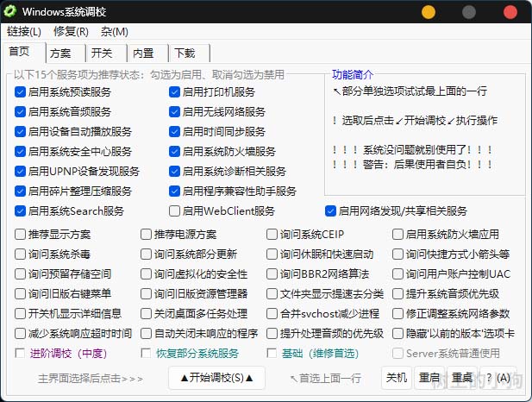Image resolution: width=532 pixels, height=402 pixels.
Task: Click the 功能简介 heading text
Action: pyautogui.click(x=353, y=74)
